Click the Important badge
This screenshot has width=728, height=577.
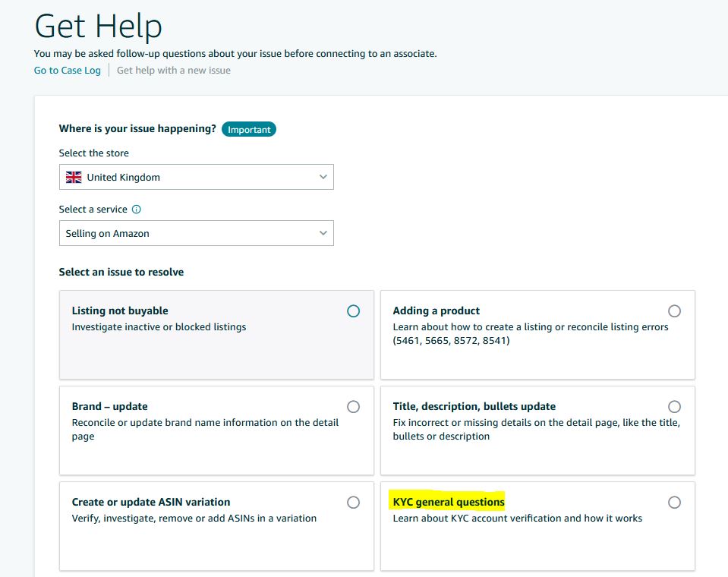pos(249,130)
